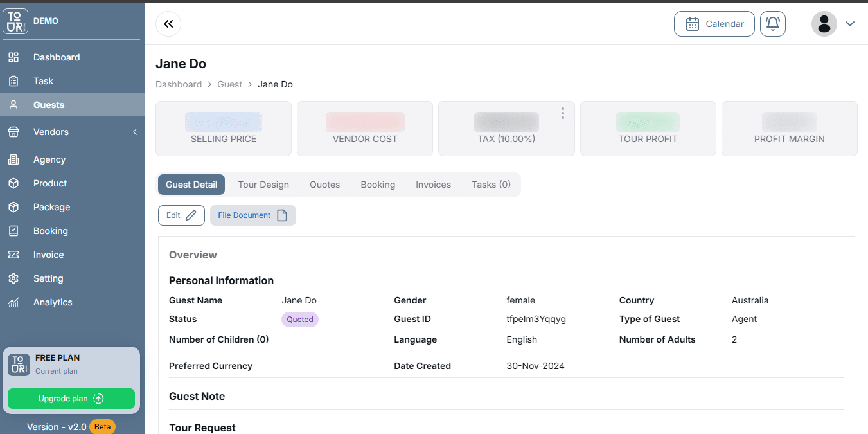
Task: Click the File Document button
Action: tap(252, 215)
